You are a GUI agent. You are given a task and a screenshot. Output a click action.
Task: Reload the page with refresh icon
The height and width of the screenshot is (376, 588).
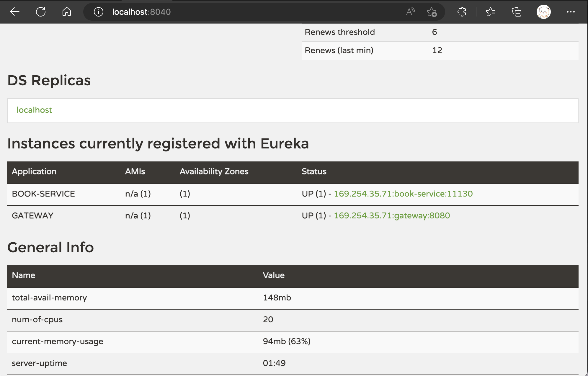[41, 12]
